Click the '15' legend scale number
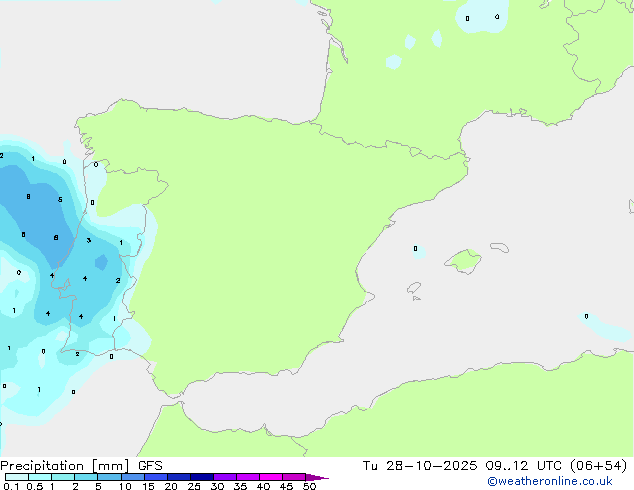The height and width of the screenshot is (490, 634). point(148,486)
